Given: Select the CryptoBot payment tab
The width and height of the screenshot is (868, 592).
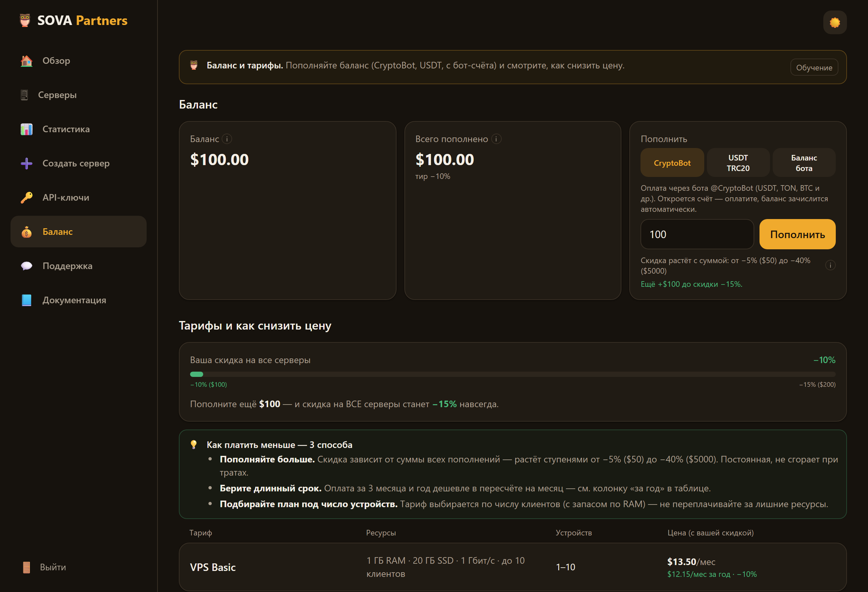Looking at the screenshot, I should pos(672,163).
